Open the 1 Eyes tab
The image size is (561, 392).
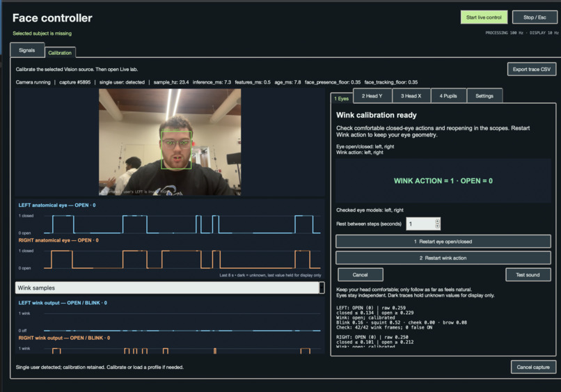click(341, 98)
